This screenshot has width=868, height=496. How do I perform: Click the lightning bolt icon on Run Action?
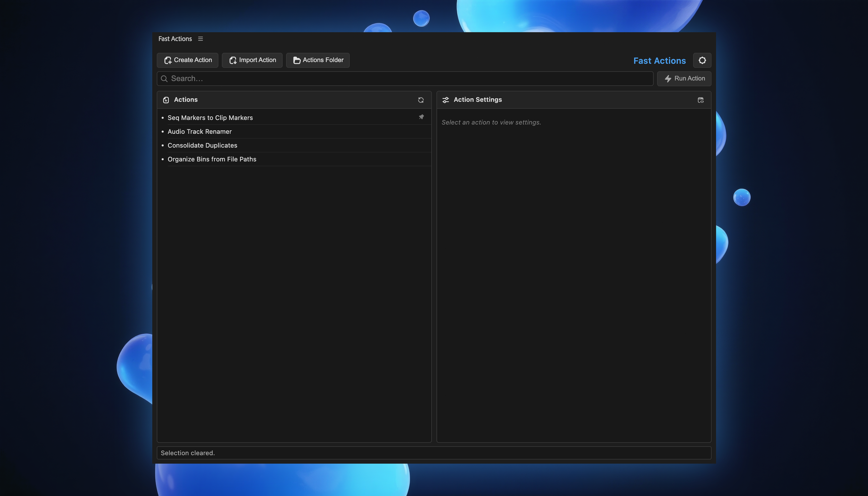pos(668,79)
